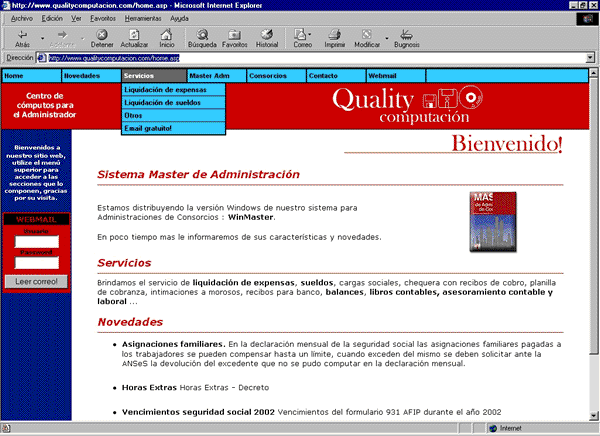The width and height of the screenshot is (600, 436).
Task: Focus the Usuario input field
Action: (x=37, y=242)
